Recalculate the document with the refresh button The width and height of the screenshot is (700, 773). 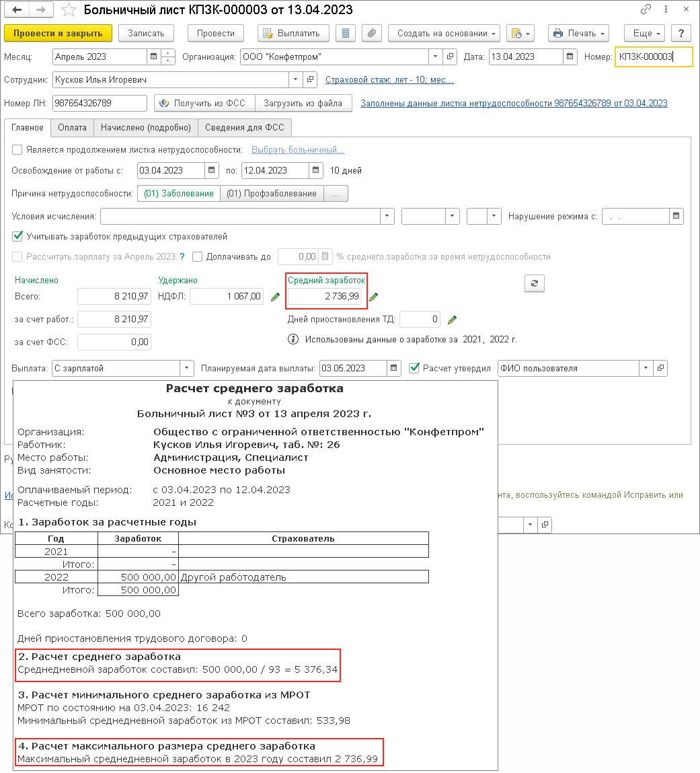tap(535, 283)
